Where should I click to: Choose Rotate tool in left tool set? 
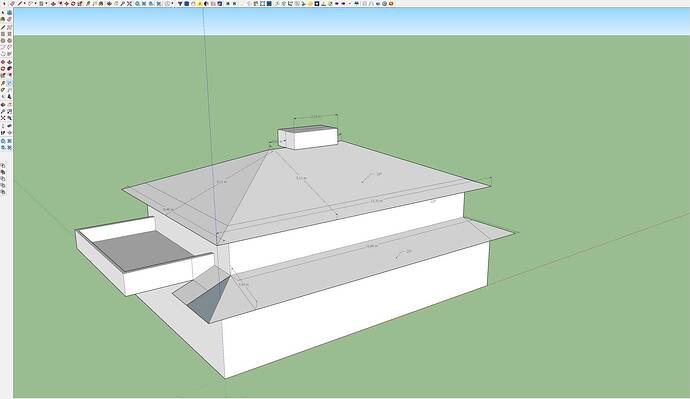(3, 69)
